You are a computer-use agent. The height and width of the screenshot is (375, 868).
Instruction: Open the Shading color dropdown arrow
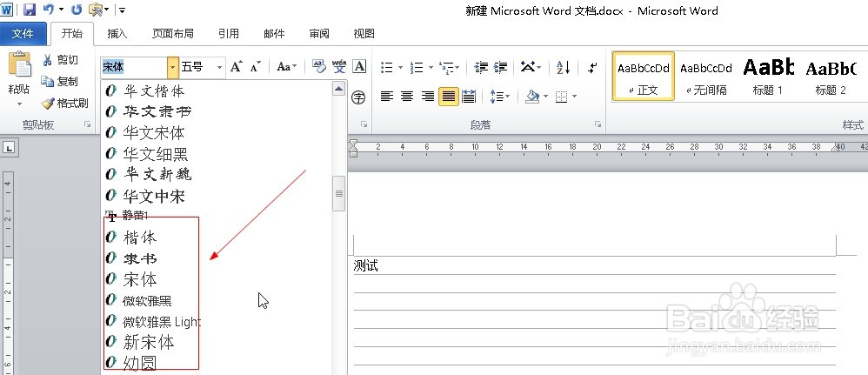[x=545, y=97]
